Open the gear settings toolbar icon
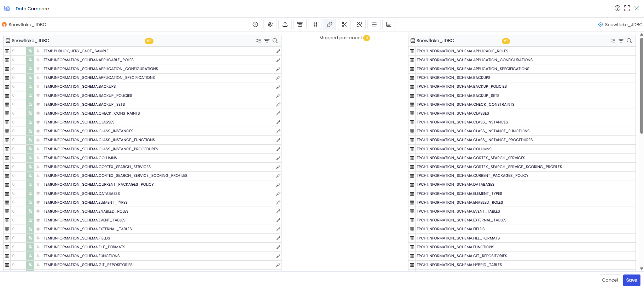644x289 pixels. point(270,24)
